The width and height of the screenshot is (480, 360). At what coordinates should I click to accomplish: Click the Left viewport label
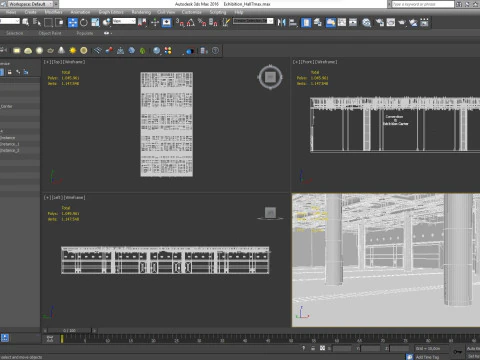[x=65, y=198]
